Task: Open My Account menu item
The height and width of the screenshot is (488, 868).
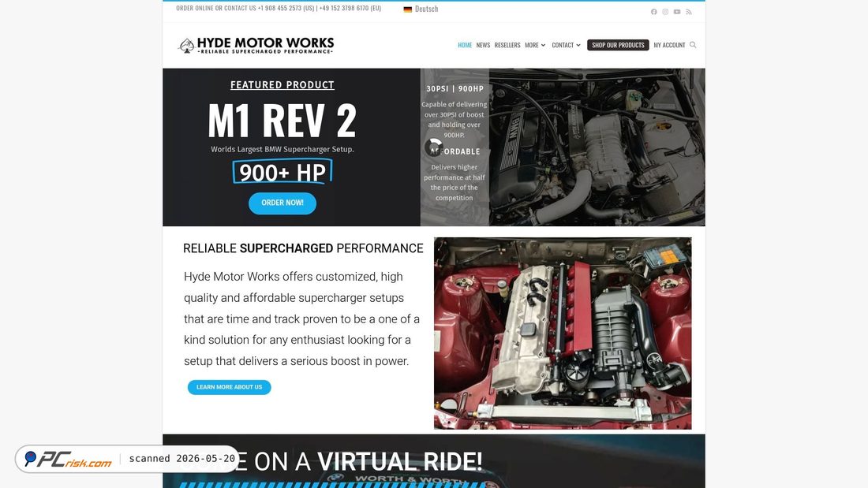Action: coord(669,45)
